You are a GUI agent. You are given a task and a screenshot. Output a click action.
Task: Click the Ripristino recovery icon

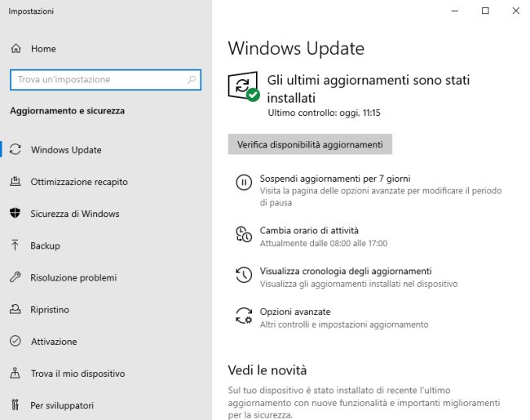pyautogui.click(x=15, y=309)
